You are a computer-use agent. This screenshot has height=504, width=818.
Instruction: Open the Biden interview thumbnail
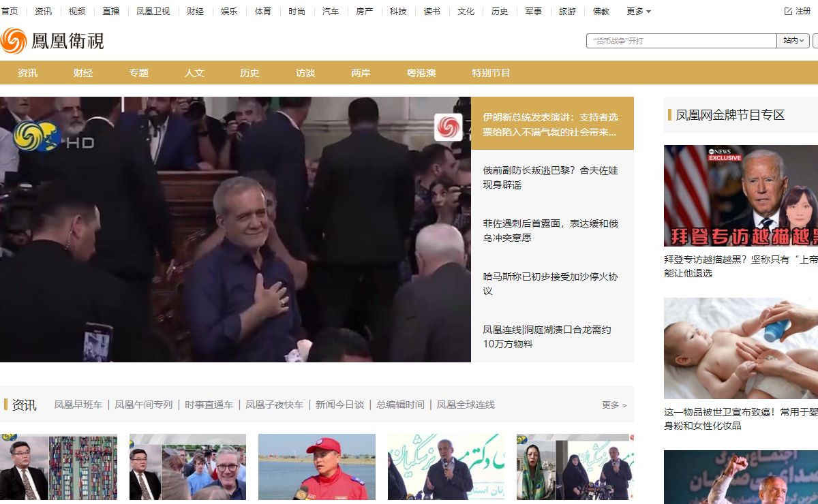point(741,196)
